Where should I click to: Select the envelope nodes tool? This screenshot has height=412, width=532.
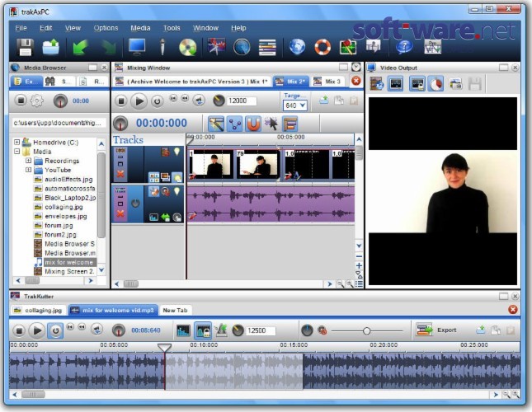235,124
